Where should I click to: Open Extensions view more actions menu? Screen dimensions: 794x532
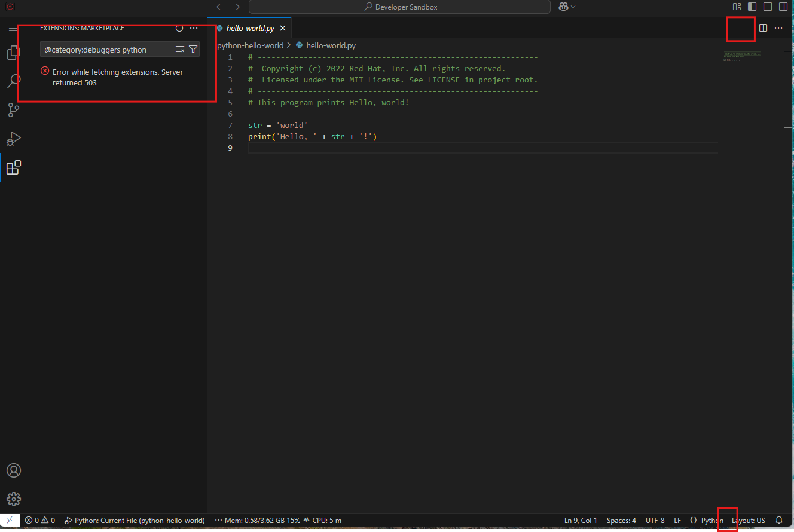[194, 28]
